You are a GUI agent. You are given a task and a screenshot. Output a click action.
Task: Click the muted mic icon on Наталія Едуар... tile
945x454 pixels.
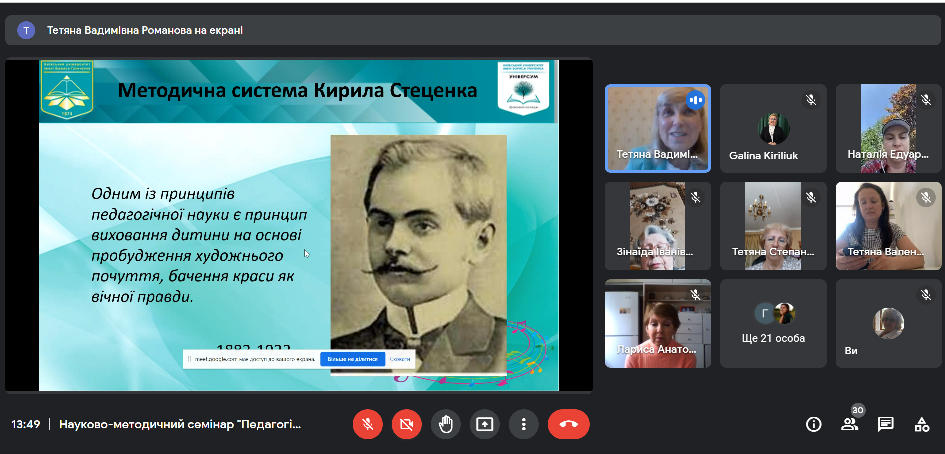point(926,99)
